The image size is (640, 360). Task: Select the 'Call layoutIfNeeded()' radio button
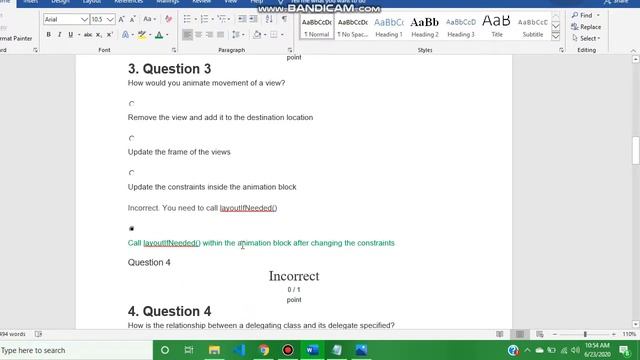pyautogui.click(x=131, y=229)
